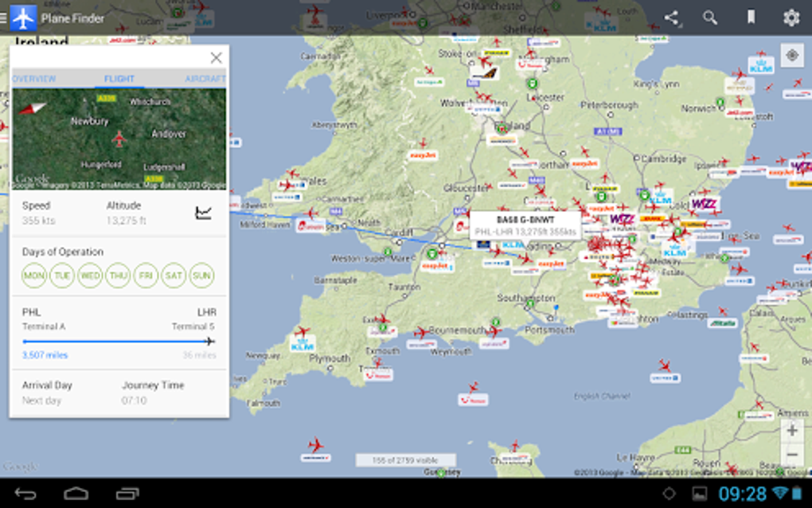Open search with the magnifier icon

coord(710,18)
